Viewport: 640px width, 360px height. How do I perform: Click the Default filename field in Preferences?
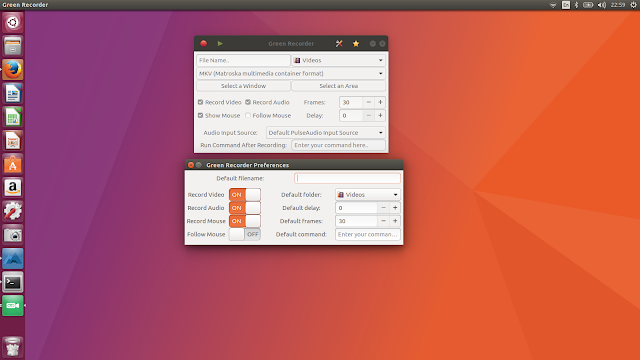(x=347, y=178)
